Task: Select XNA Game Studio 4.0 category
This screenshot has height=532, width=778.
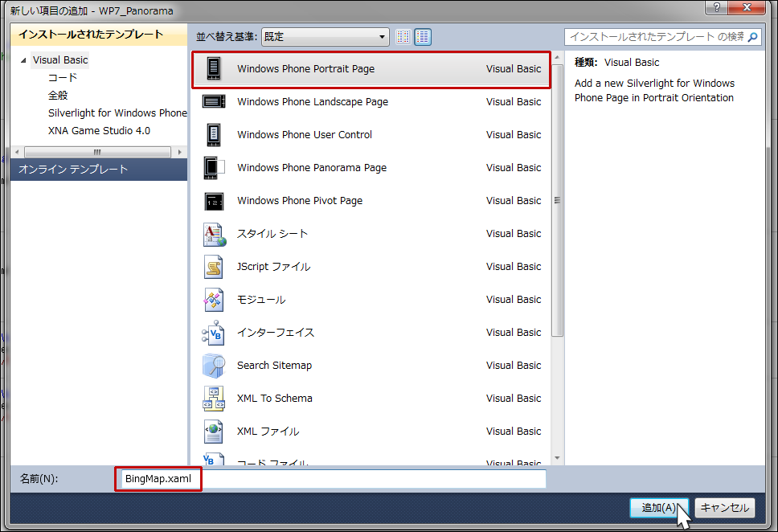Action: 99,131
